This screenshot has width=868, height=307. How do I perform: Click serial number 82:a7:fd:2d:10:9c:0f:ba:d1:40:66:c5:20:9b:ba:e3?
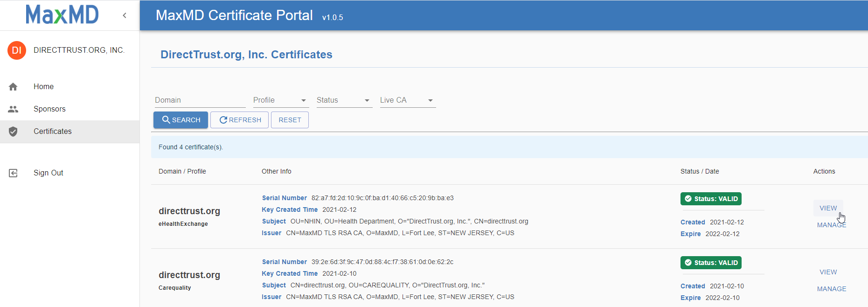(x=382, y=198)
